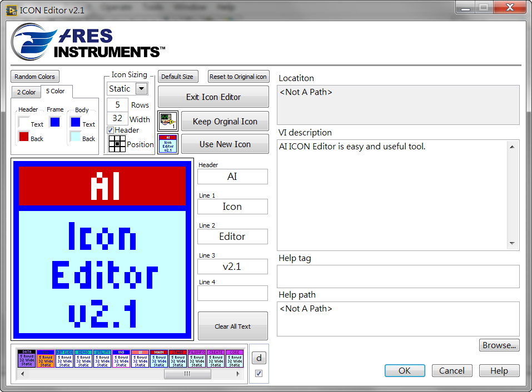Switch to the 5 Color tab
This screenshot has height=392, width=532.
56,91
